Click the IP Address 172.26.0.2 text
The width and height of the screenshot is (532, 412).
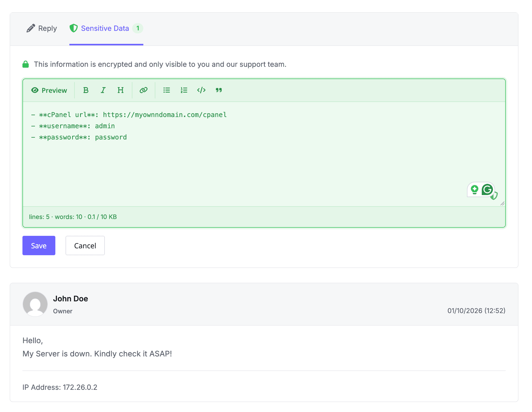tap(60, 387)
